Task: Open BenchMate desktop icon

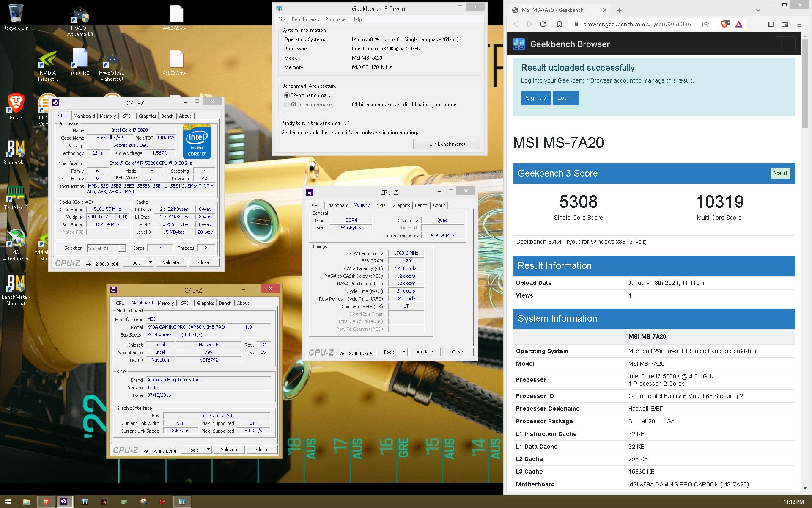Action: (16, 152)
